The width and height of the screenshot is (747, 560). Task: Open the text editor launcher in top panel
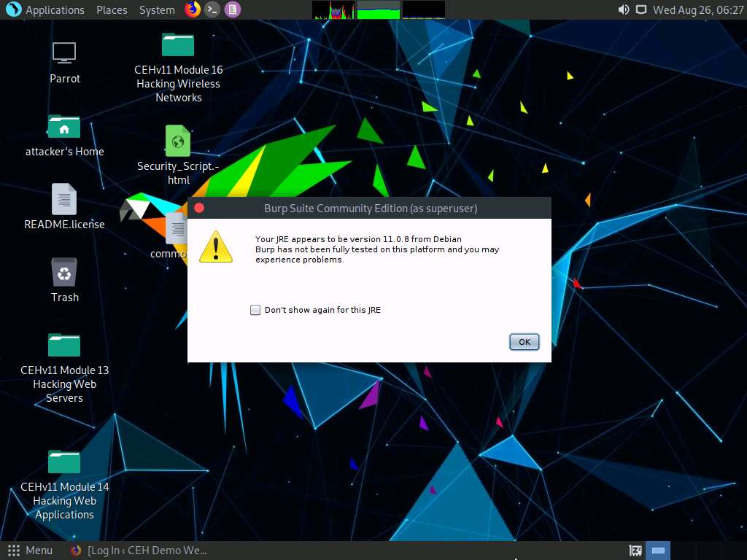pos(232,9)
